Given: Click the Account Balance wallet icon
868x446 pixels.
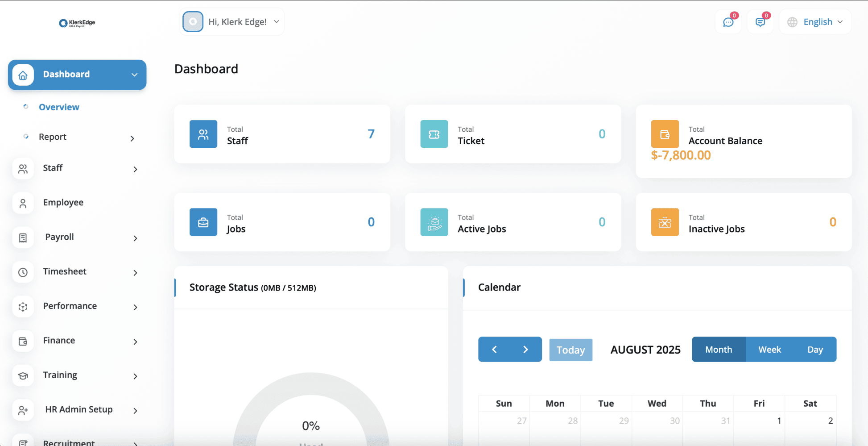Looking at the screenshot, I should point(665,134).
